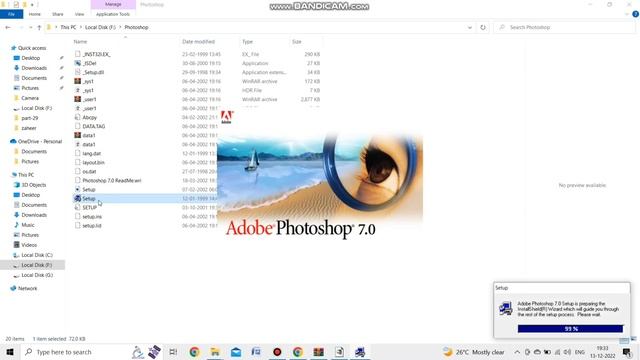Select the os.dat file

tap(89, 171)
